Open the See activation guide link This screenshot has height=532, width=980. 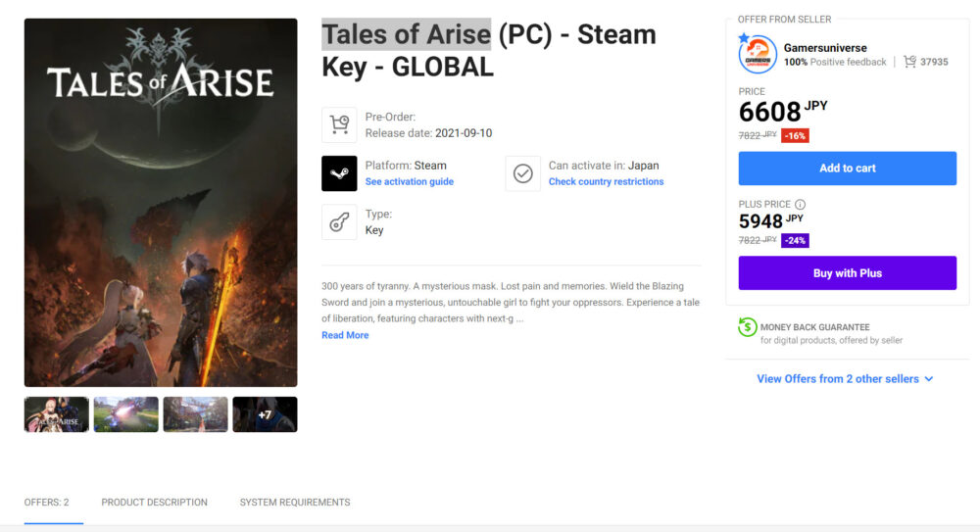pos(409,182)
